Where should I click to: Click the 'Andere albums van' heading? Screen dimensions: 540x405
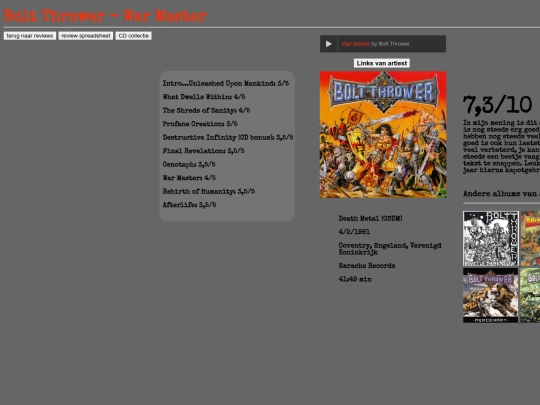pyautogui.click(x=501, y=194)
